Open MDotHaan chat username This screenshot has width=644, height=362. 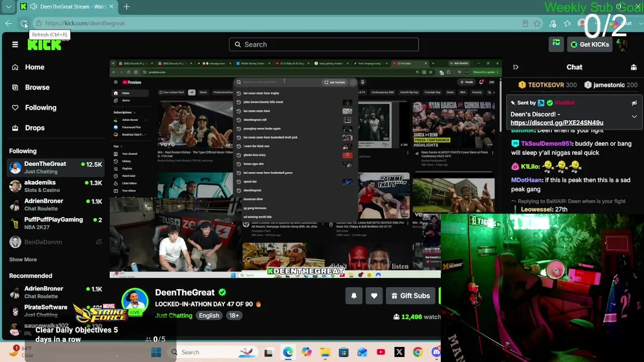pyautogui.click(x=527, y=180)
